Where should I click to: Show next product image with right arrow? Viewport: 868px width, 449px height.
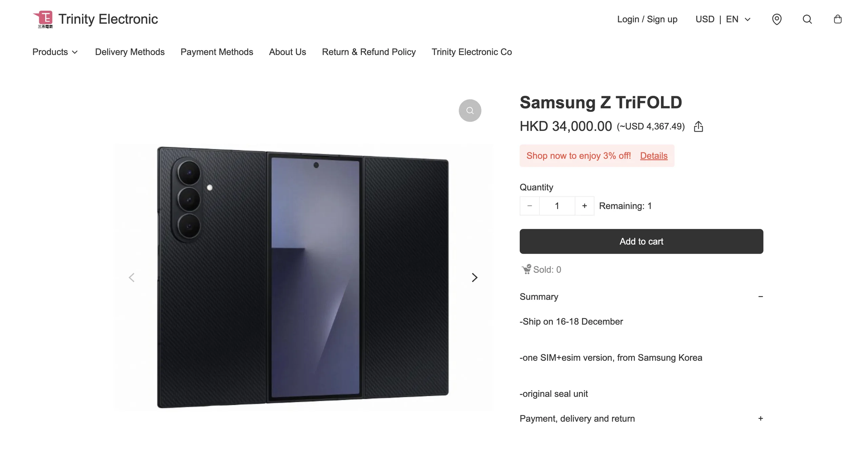pos(474,278)
